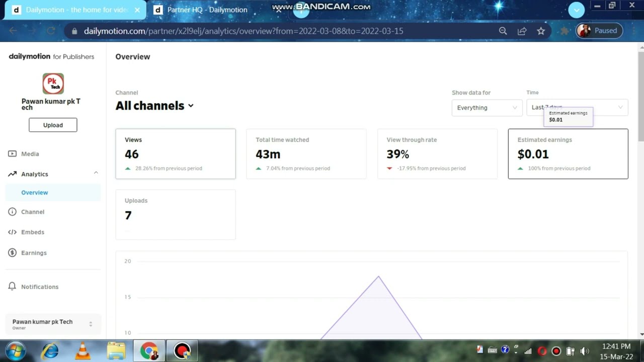Click the Analytics trend arrow icon

point(12,174)
